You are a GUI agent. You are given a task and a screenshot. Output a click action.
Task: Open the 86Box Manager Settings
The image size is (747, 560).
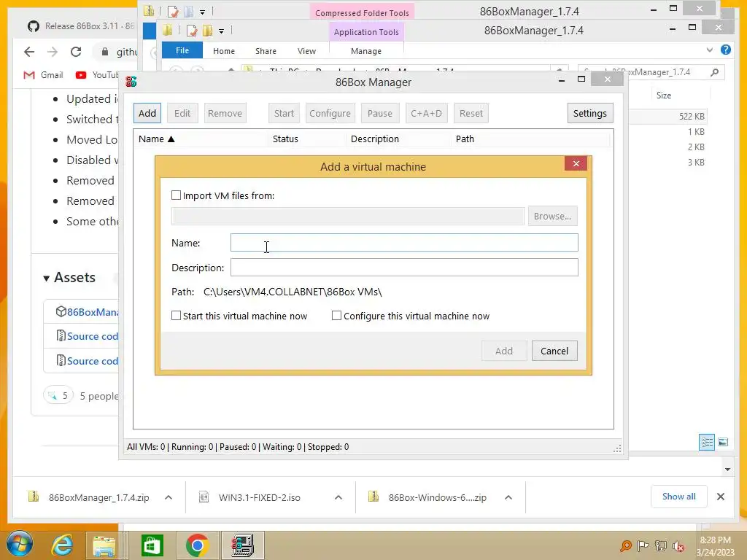coord(589,113)
